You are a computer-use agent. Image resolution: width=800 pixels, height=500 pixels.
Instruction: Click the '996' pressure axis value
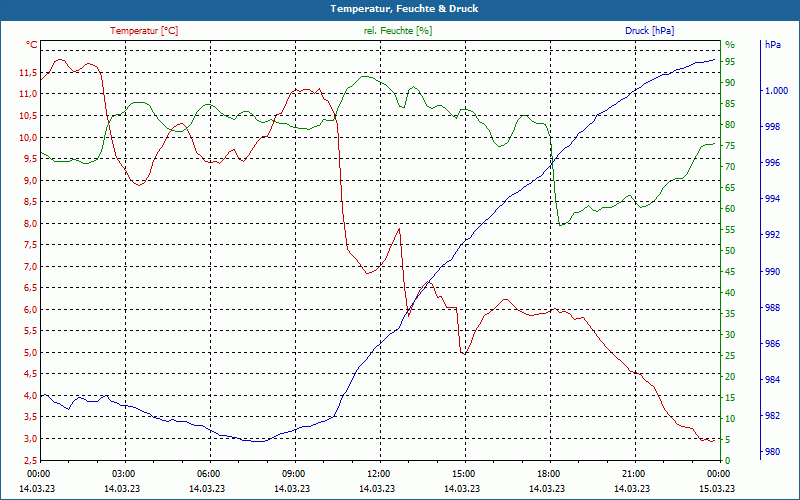point(772,163)
